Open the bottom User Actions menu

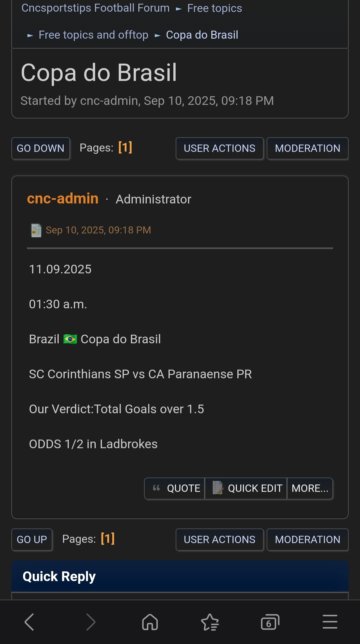[219, 539]
